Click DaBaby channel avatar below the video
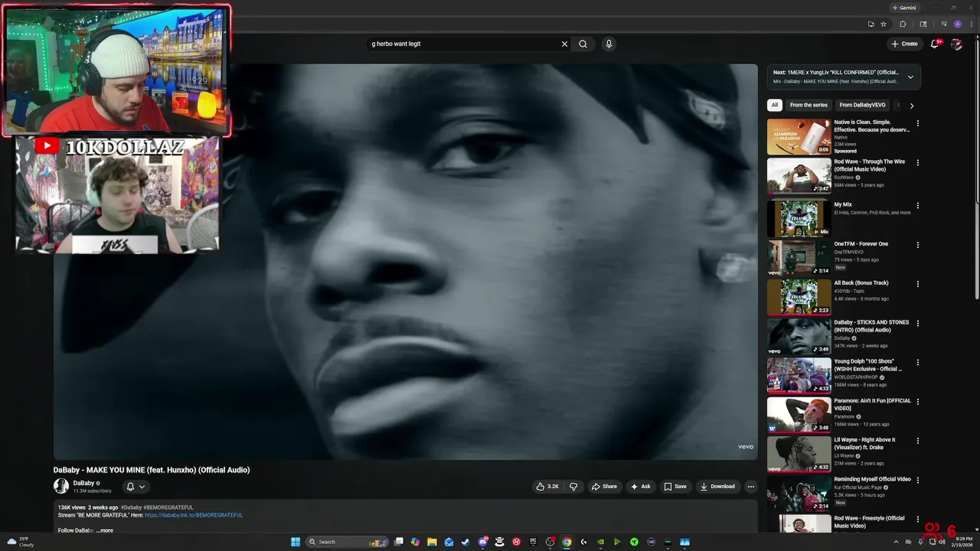The height and width of the screenshot is (551, 980). click(61, 486)
